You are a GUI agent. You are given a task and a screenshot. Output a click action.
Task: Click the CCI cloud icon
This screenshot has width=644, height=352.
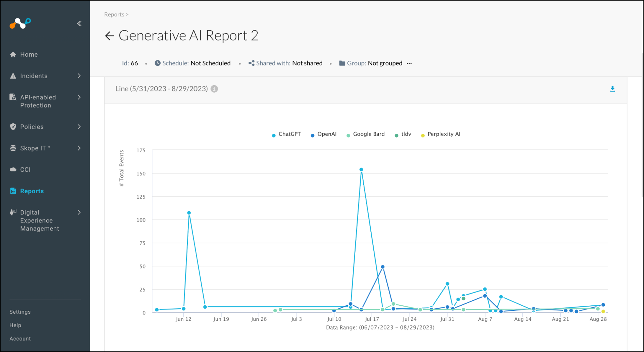tap(13, 169)
